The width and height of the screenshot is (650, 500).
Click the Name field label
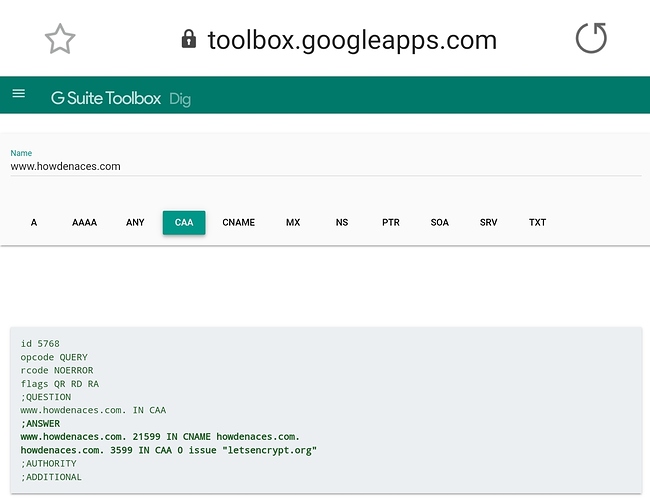(x=21, y=153)
